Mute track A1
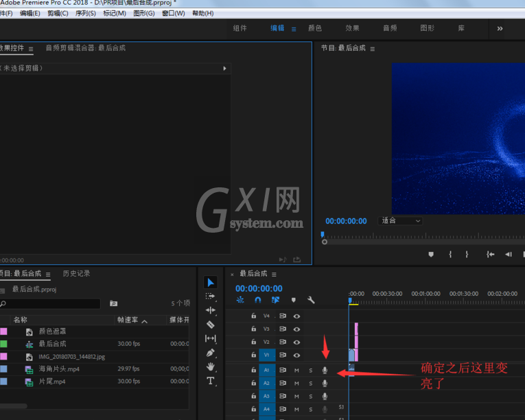 pos(296,371)
